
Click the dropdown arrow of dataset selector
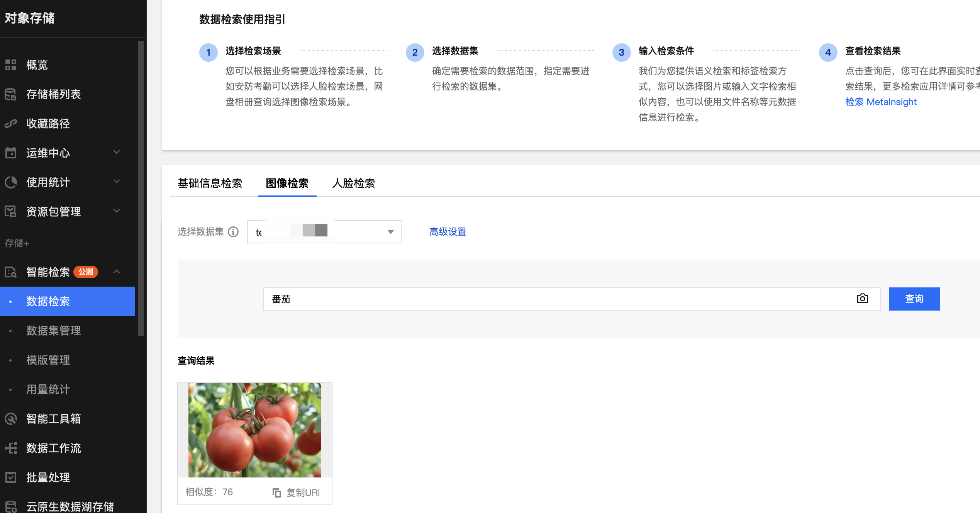coord(391,232)
